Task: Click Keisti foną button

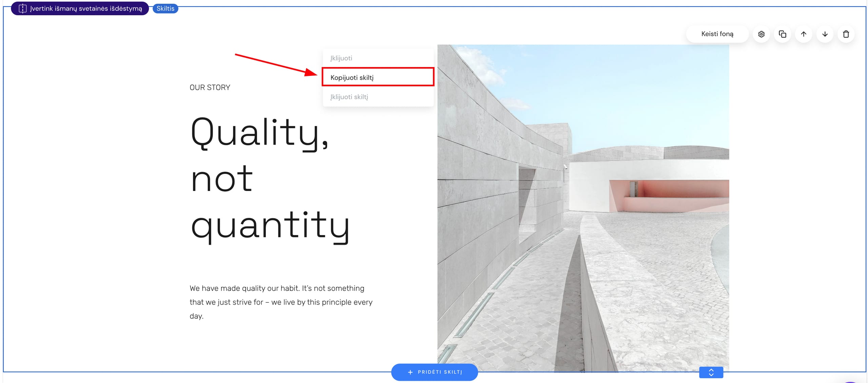Action: [x=717, y=34]
